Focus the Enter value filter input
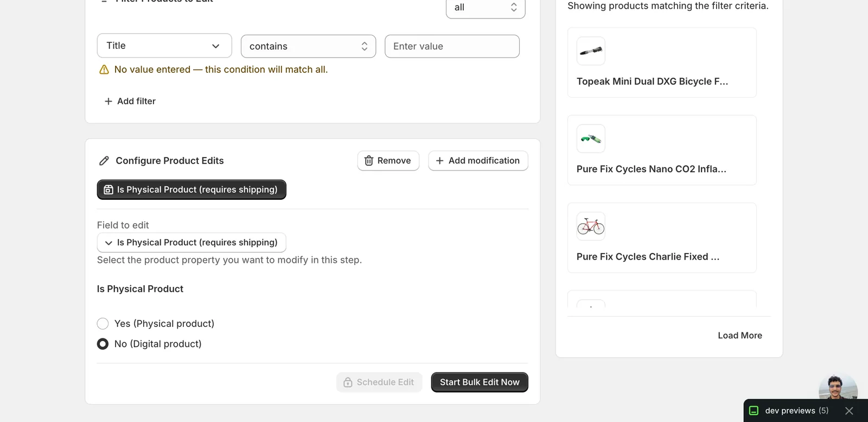This screenshot has width=868, height=422. point(452,46)
